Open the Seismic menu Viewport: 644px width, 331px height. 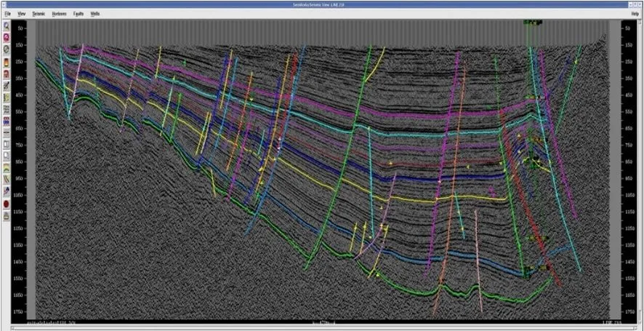point(39,14)
